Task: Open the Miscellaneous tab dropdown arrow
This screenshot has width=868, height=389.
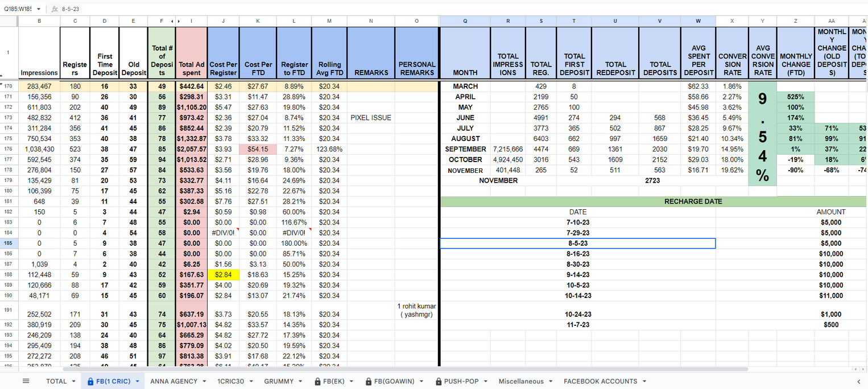Action: 550,382
